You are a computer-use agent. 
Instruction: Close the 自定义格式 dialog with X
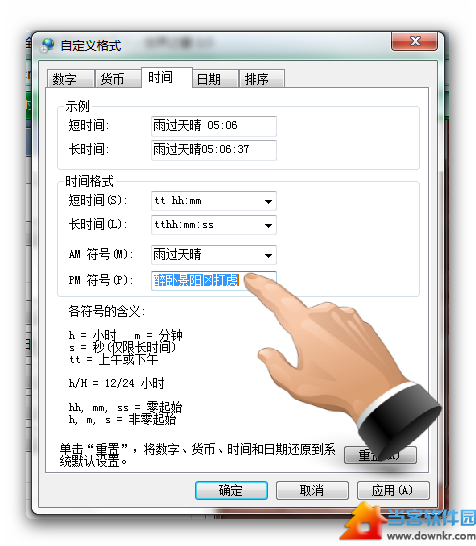pos(414,41)
